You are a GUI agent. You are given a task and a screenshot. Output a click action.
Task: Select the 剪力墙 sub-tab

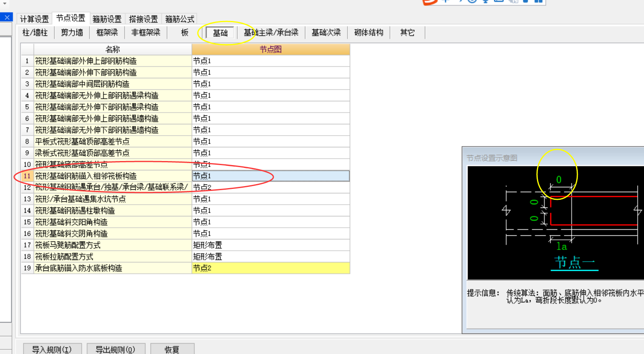[72, 33]
